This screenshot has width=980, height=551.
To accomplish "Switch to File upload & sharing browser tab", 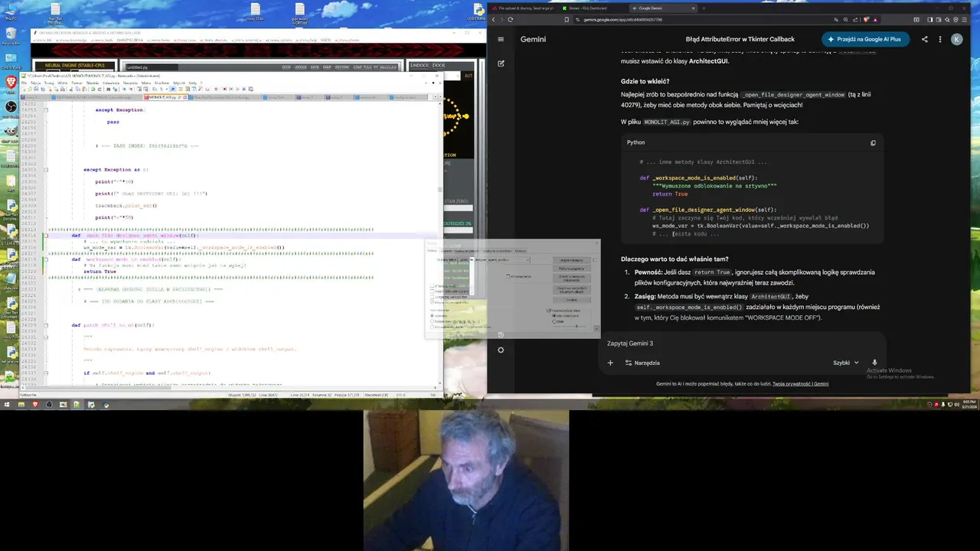I will point(525,8).
